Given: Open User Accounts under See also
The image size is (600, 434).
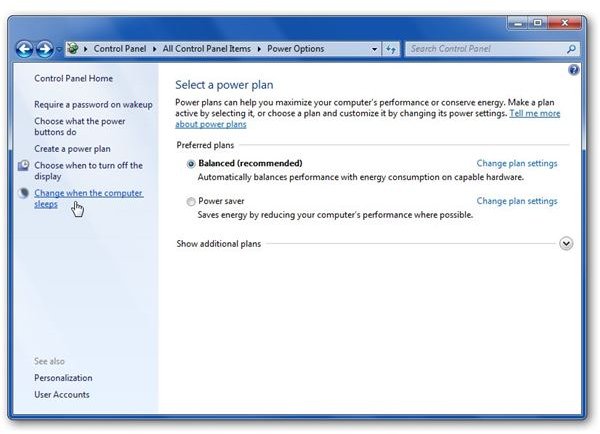Looking at the screenshot, I should coord(62,395).
